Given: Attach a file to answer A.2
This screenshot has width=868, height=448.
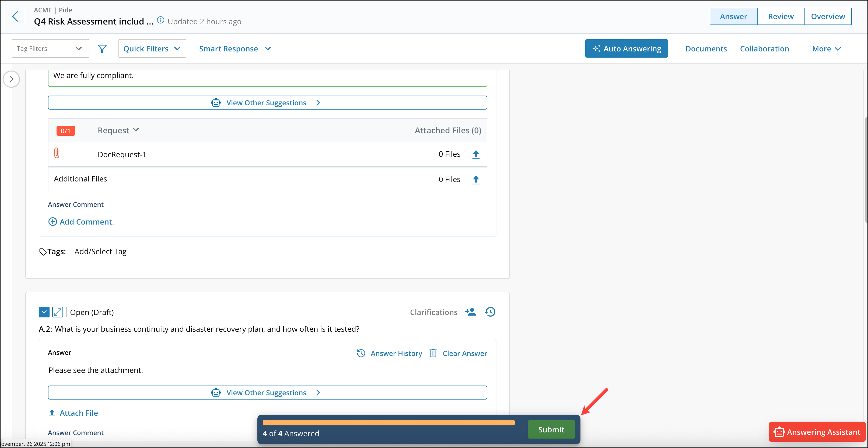Looking at the screenshot, I should coord(73,413).
